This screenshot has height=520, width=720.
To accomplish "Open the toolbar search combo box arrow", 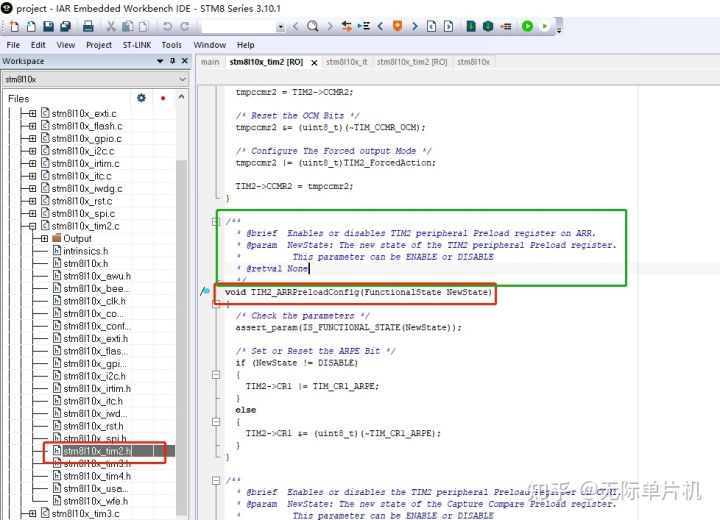I will 280,27.
